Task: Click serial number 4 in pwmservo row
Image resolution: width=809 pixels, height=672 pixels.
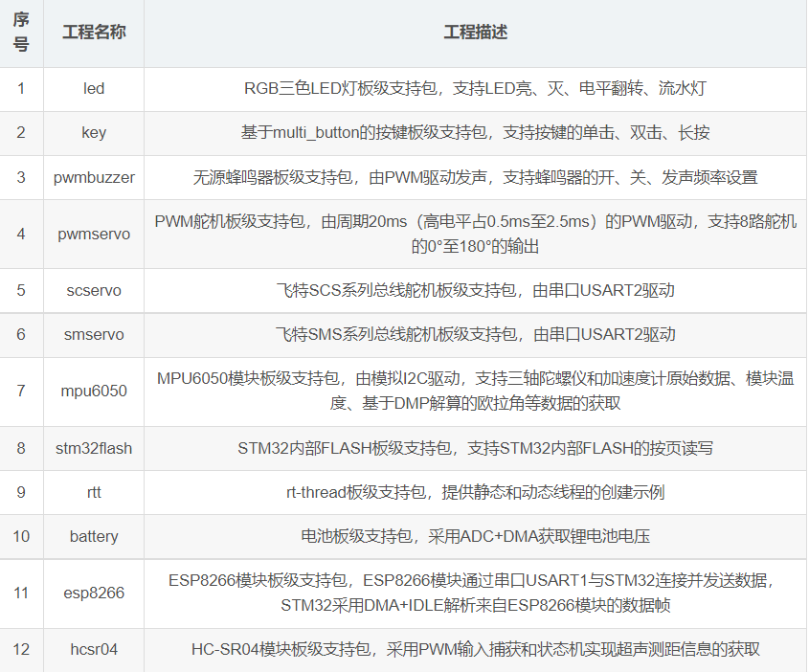Action: [x=21, y=235]
